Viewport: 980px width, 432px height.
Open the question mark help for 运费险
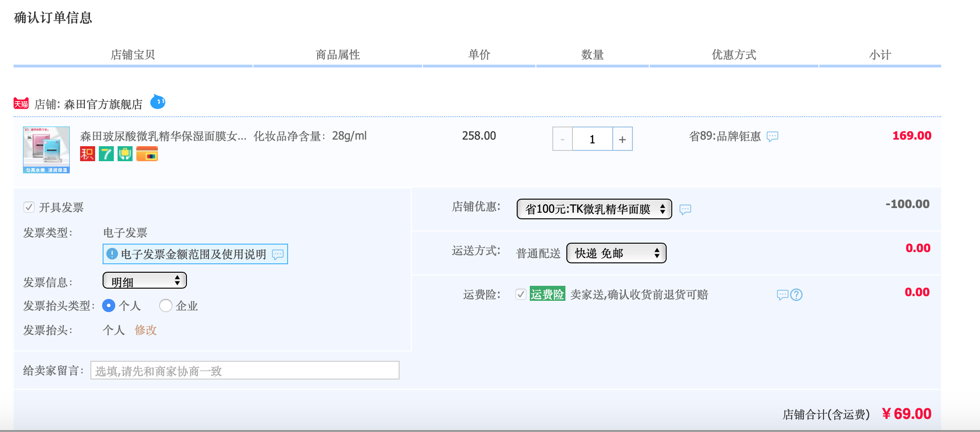(796, 295)
